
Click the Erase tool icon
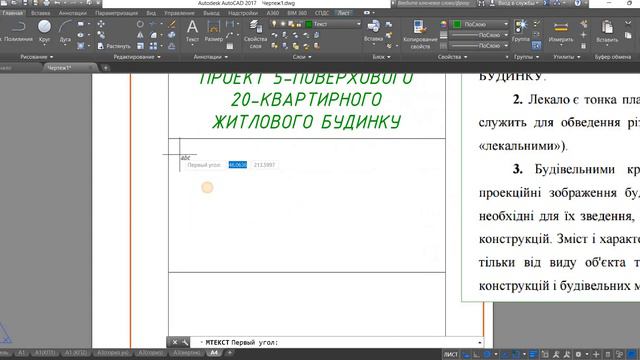[172, 24]
